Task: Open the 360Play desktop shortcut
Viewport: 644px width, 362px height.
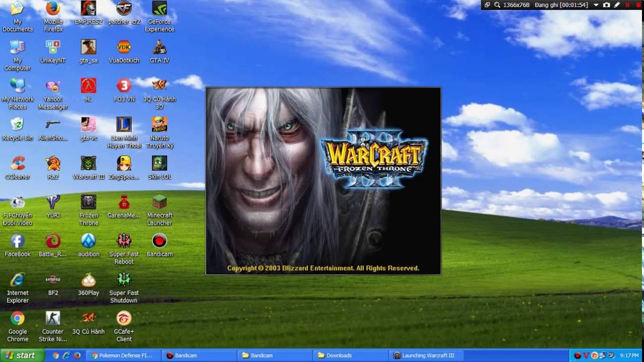Action: pyautogui.click(x=89, y=284)
